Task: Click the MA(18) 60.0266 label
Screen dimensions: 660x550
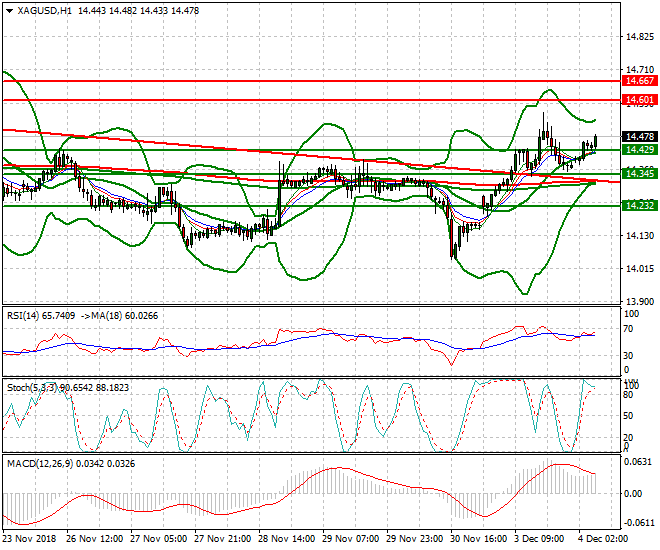Action: 125,316
